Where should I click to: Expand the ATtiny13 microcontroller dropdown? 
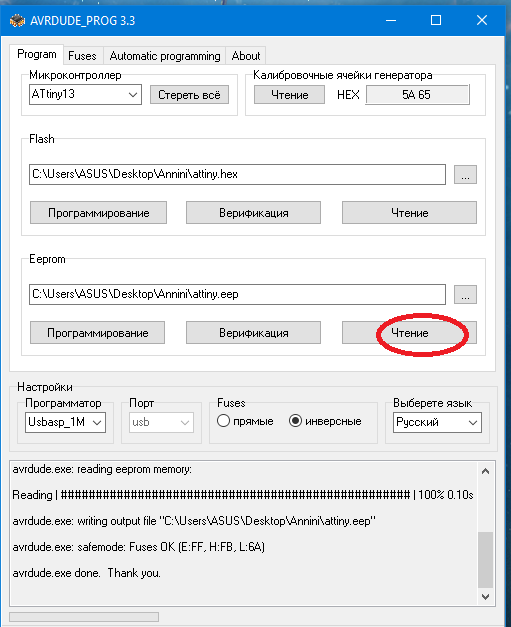85,94
